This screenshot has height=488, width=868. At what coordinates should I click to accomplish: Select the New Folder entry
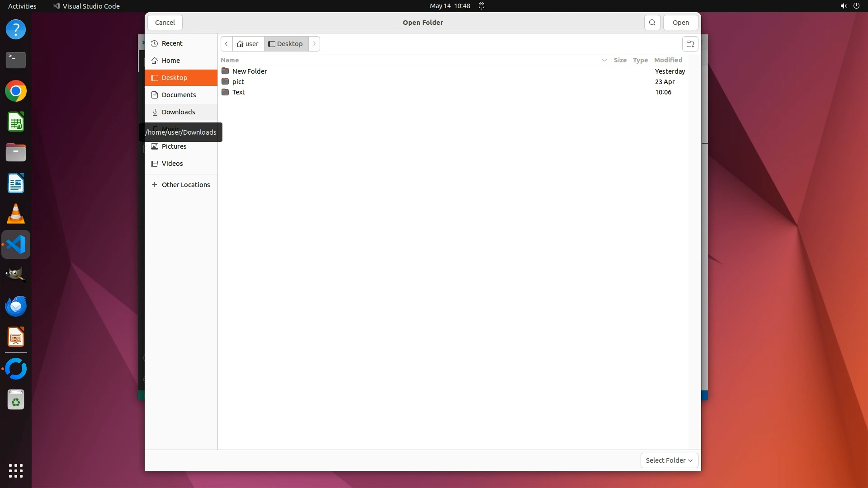(x=250, y=71)
